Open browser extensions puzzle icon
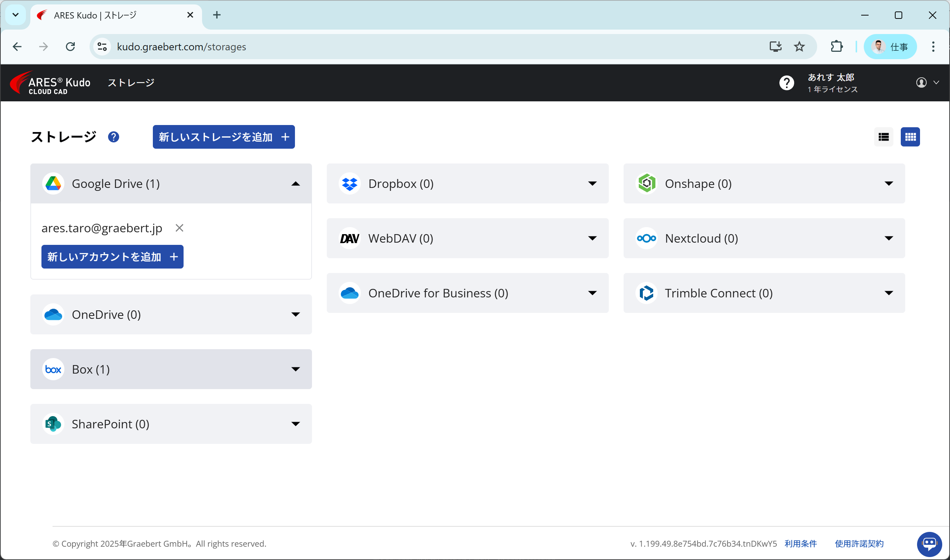 (x=836, y=47)
